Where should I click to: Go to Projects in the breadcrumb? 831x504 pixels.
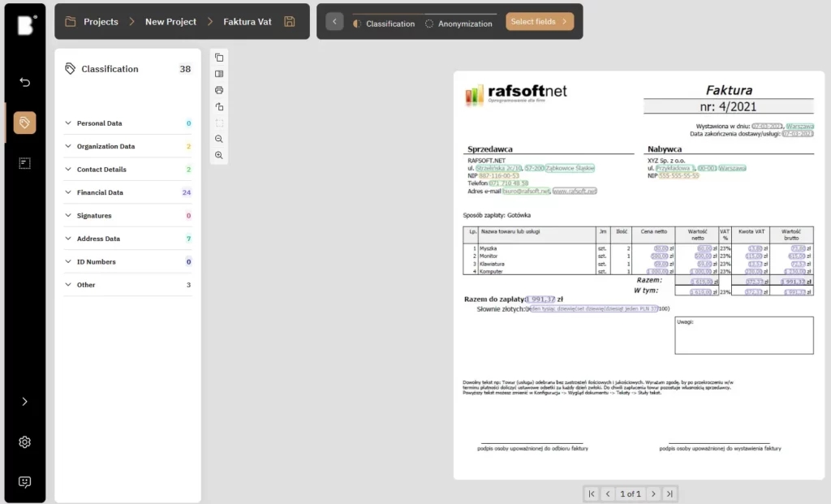(101, 22)
